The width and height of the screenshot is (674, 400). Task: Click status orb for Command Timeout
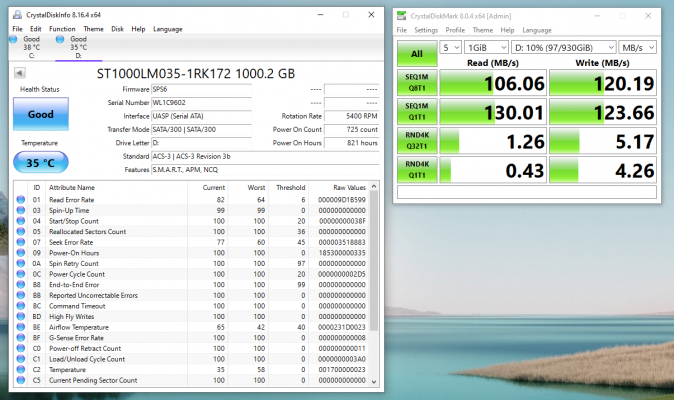coord(20,306)
